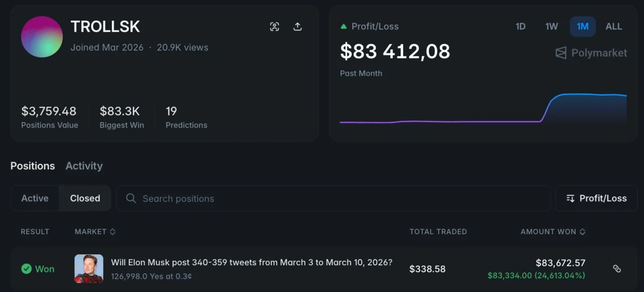The height and width of the screenshot is (292, 644).
Task: Click the Search positions field
Action: [332, 199]
